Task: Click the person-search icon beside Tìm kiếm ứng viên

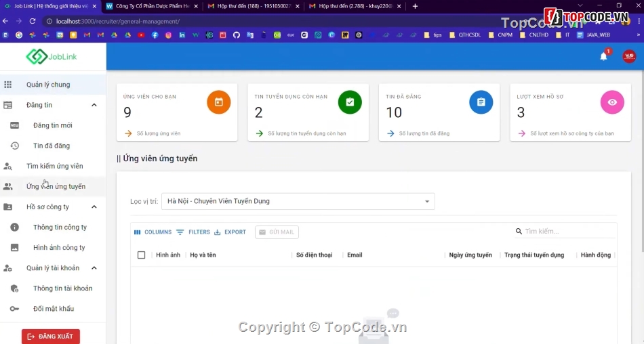Action: (x=8, y=167)
